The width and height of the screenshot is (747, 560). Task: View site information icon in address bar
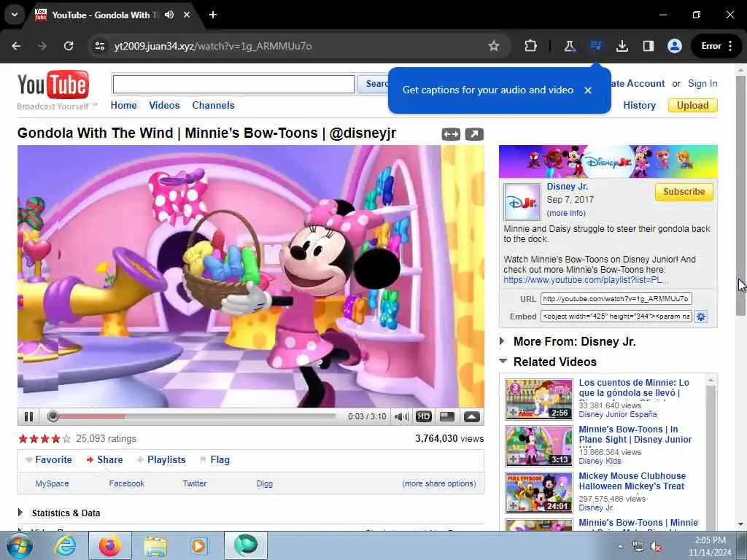(x=99, y=46)
